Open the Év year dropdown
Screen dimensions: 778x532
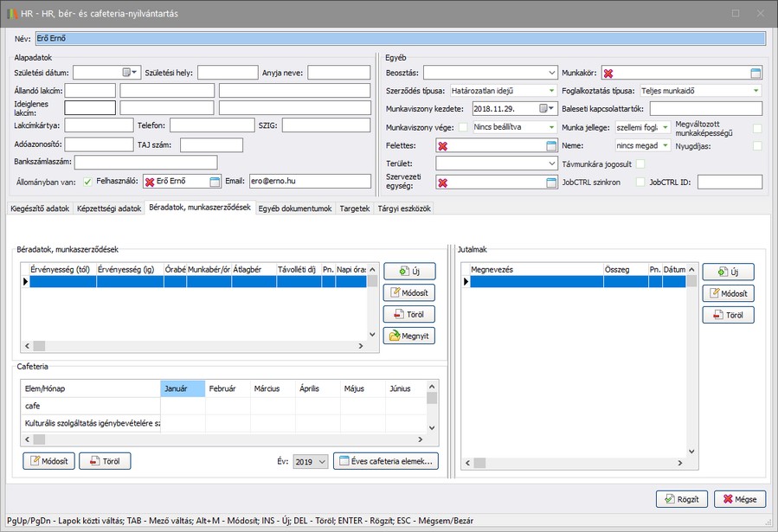pos(323,462)
